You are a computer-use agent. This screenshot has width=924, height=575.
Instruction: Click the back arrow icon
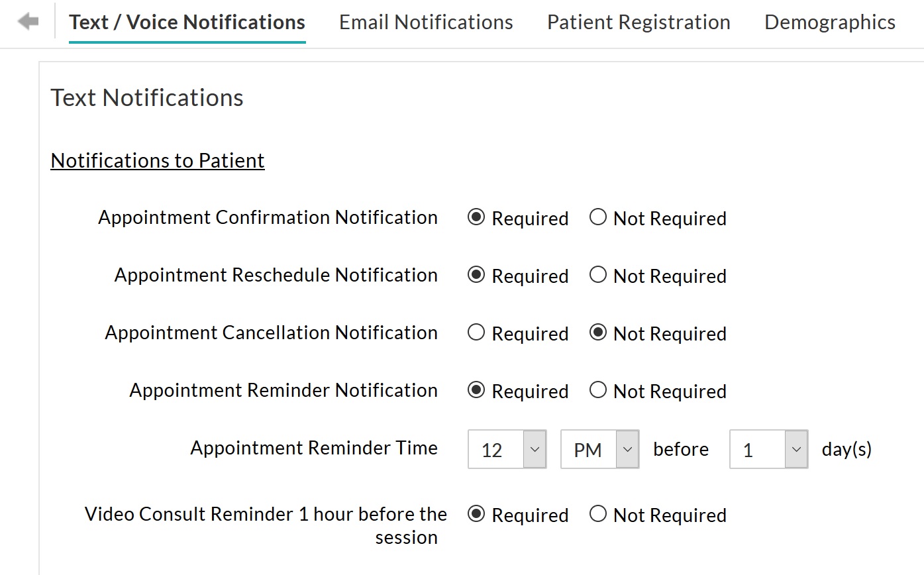click(x=27, y=21)
